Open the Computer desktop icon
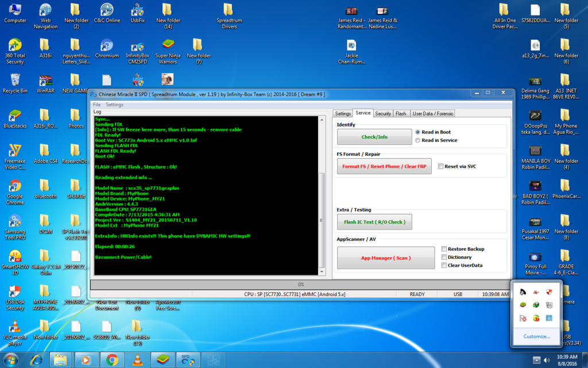The image size is (588, 368). [x=15, y=14]
